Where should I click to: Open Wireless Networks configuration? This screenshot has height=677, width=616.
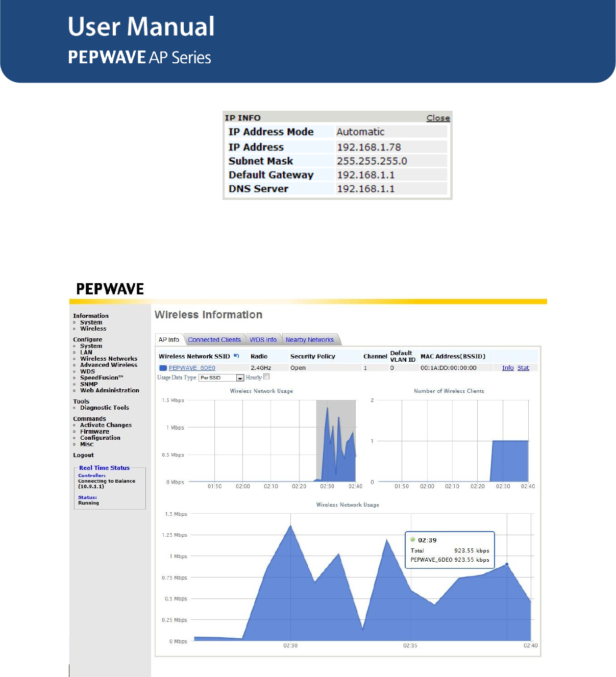click(109, 359)
